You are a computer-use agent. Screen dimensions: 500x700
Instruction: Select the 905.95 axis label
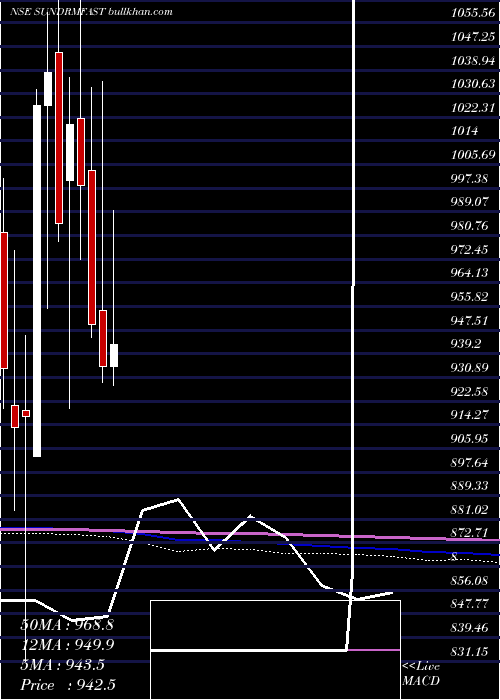pyautogui.click(x=469, y=439)
